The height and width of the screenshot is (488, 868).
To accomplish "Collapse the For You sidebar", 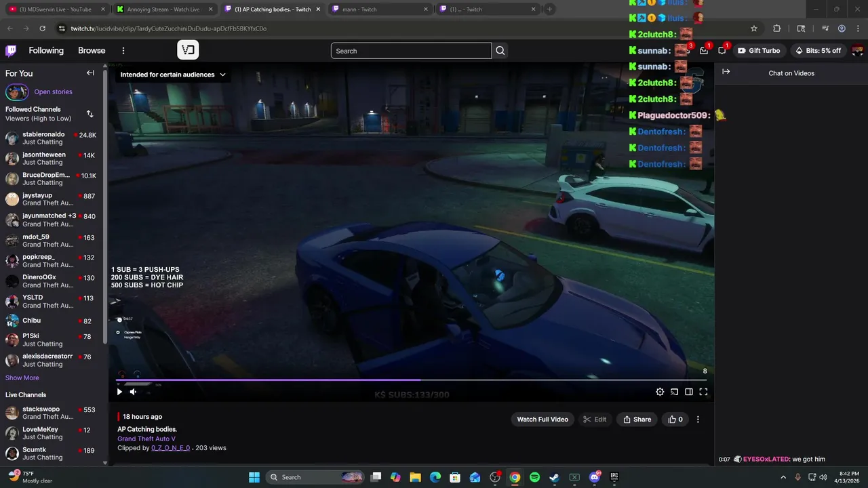I will point(90,73).
